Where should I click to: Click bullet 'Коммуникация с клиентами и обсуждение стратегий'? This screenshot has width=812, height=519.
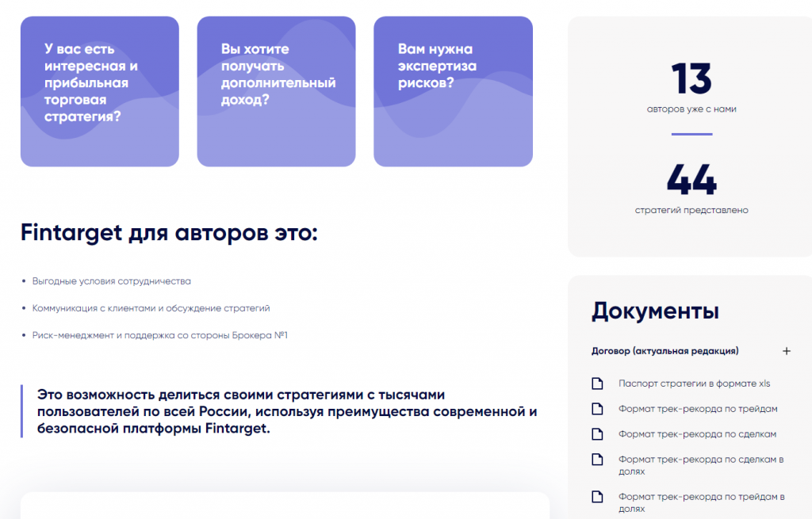click(x=151, y=308)
